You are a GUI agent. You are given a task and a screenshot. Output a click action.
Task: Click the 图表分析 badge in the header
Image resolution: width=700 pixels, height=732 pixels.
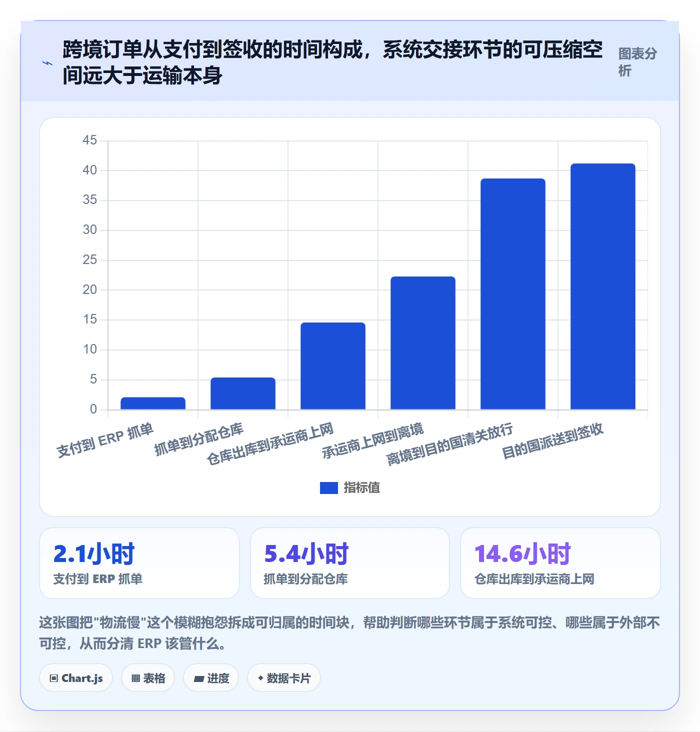tap(637, 62)
